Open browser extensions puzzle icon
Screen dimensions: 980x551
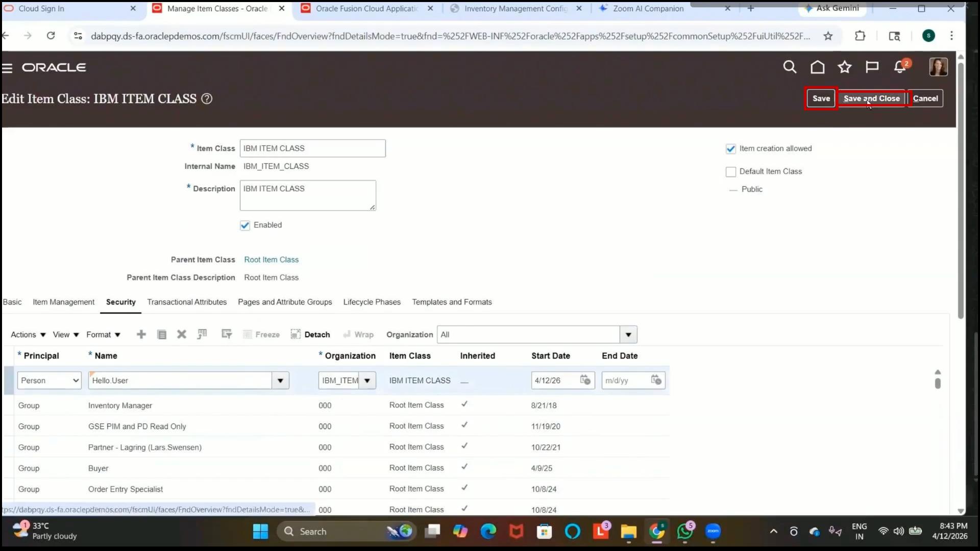point(860,36)
